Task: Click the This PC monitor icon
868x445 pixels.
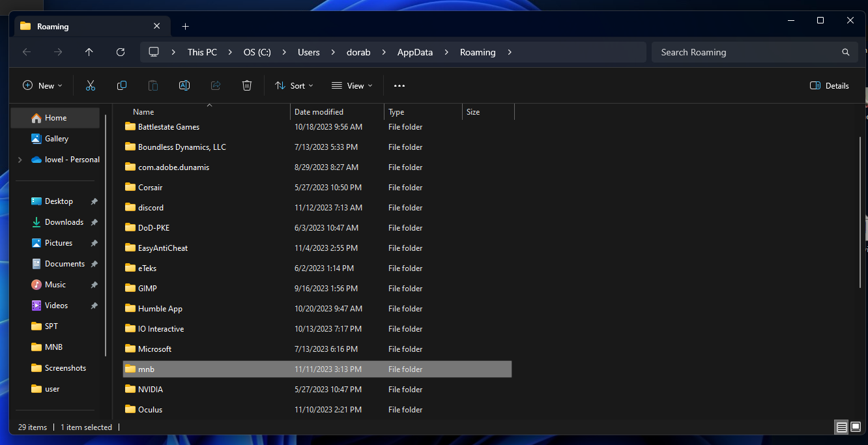Action: point(154,52)
